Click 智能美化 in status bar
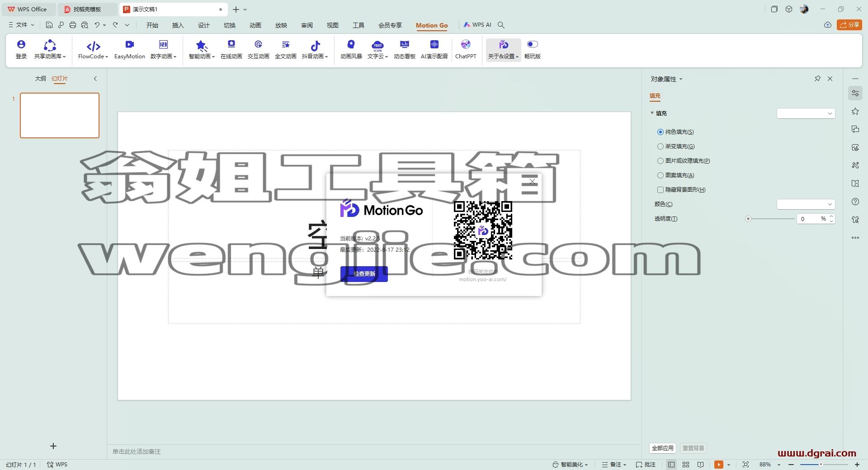This screenshot has width=868, height=470. click(571, 465)
